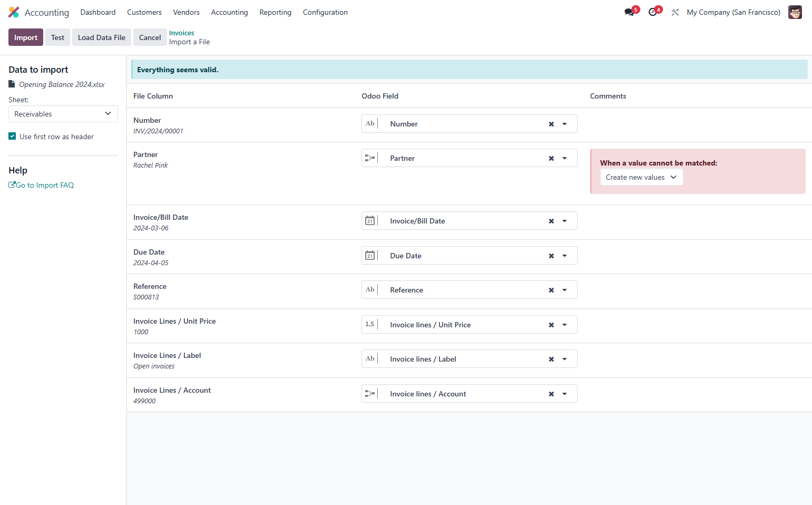812x505 pixels.
Task: Open the Accounting app home icon
Action: [14, 12]
